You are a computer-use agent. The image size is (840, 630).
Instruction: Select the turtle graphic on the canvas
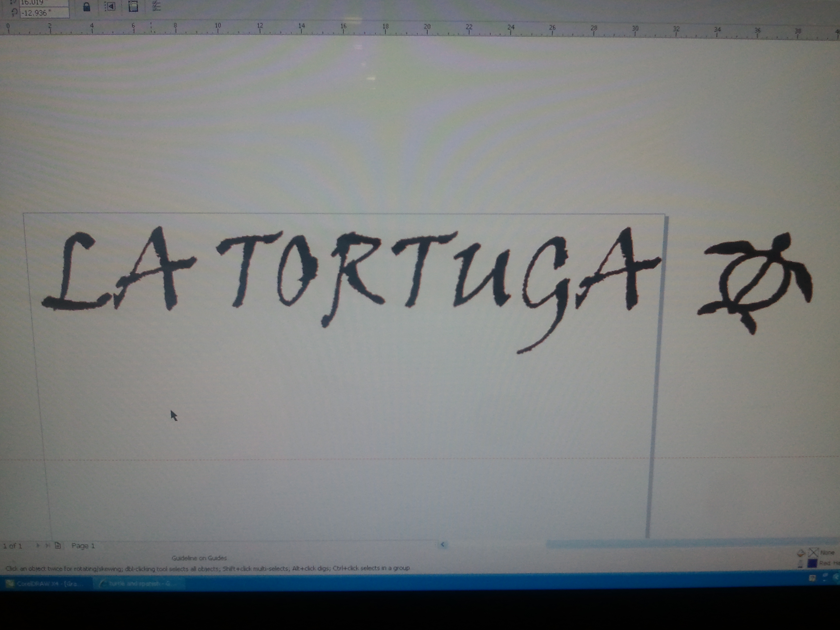(x=754, y=283)
